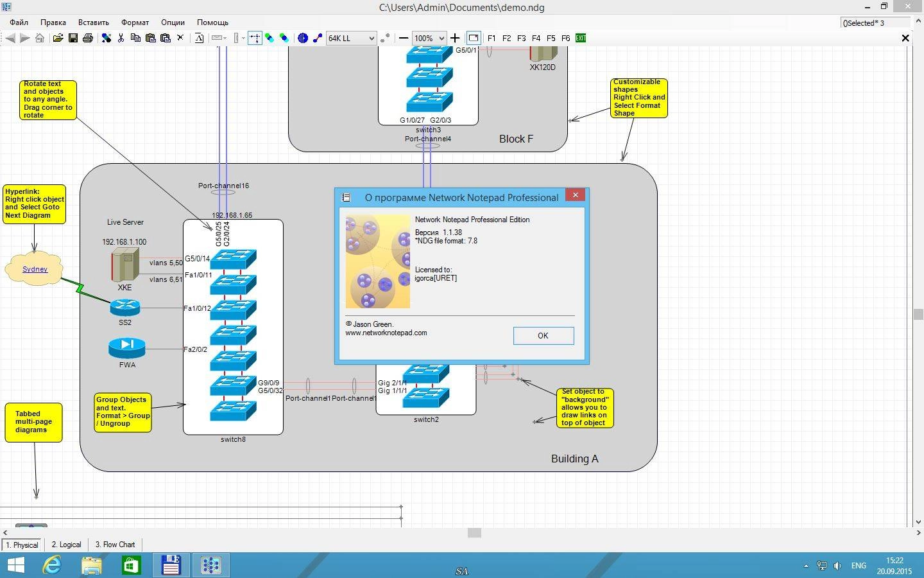This screenshot has width=924, height=578.
Task: Open the Вставить menu
Action: click(93, 22)
